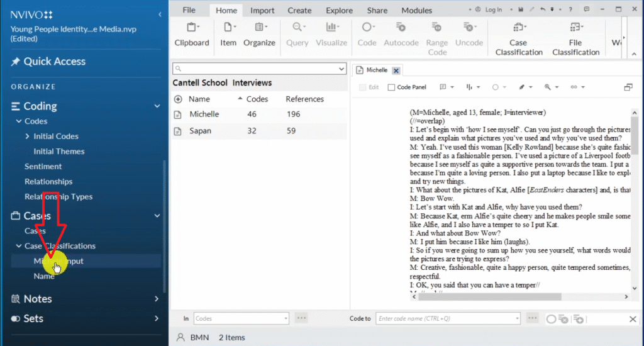The width and height of the screenshot is (644, 346).
Task: Select the Sapan interview file
Action: pyautogui.click(x=200, y=131)
